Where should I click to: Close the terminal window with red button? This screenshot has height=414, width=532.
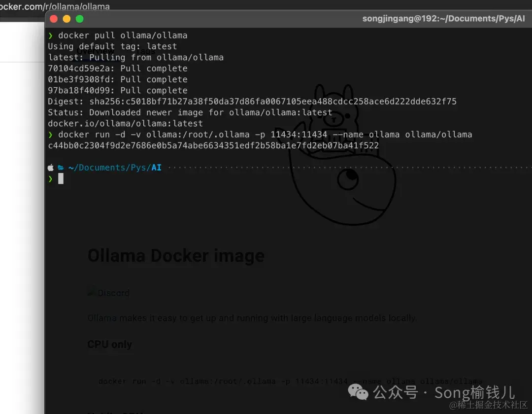click(x=54, y=19)
